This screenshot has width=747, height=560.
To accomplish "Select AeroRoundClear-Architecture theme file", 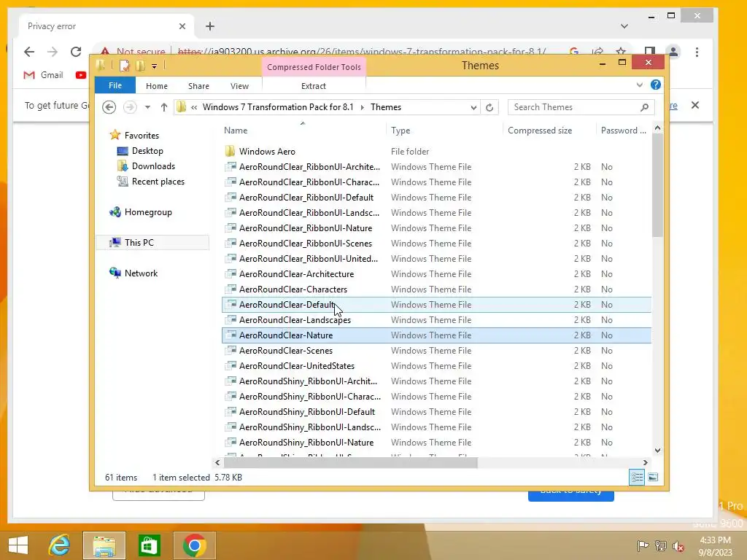I will [x=436, y=274].
